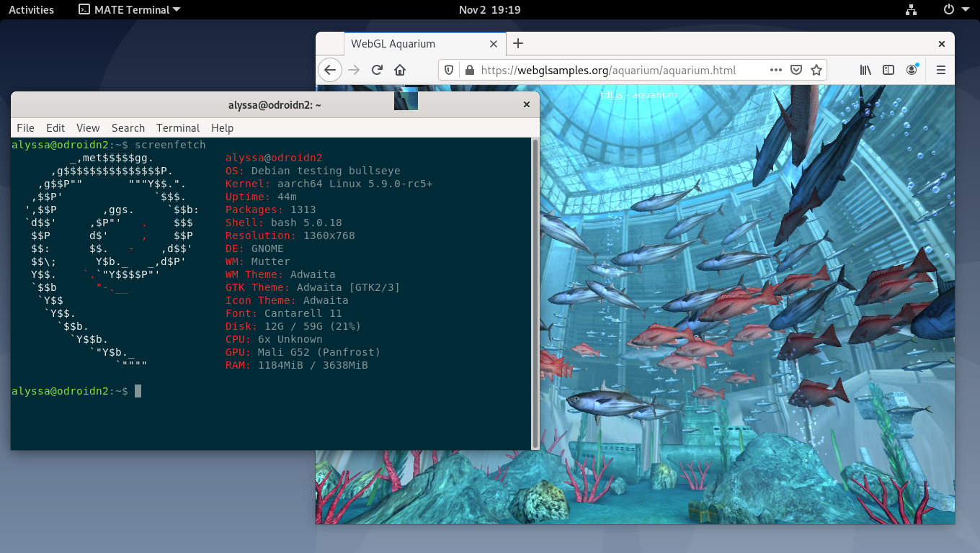Show site security padlock info

[470, 70]
